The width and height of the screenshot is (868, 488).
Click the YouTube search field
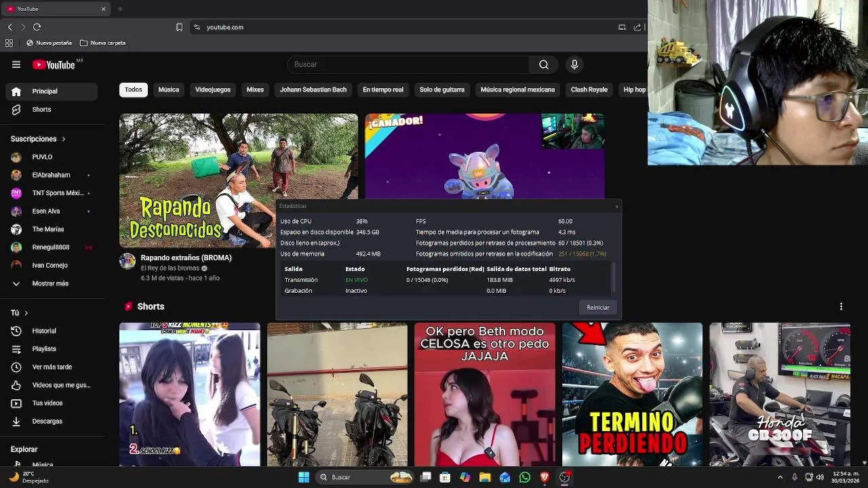pyautogui.click(x=408, y=64)
